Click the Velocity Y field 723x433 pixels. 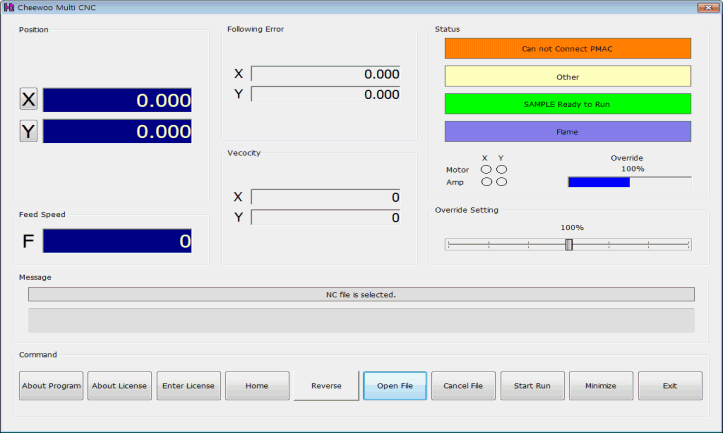point(326,218)
